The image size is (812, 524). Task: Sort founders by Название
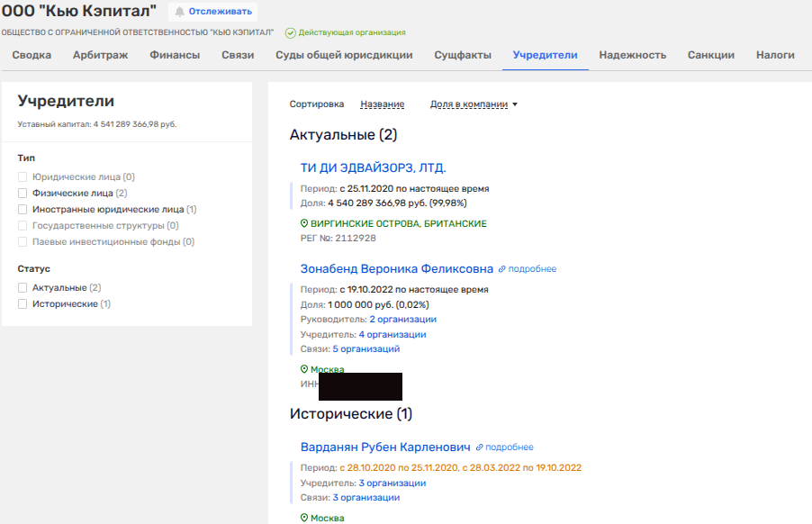tap(382, 104)
